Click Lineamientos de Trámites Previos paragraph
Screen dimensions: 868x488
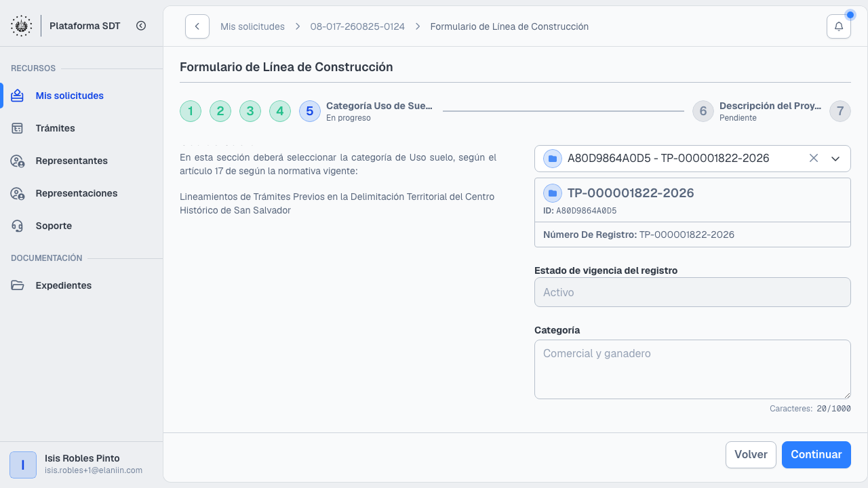pos(337,203)
